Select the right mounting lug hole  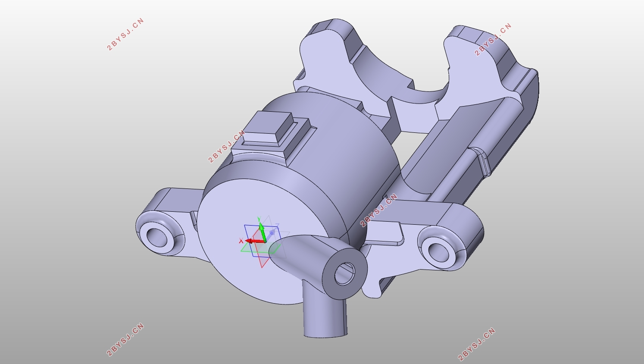[x=437, y=251]
